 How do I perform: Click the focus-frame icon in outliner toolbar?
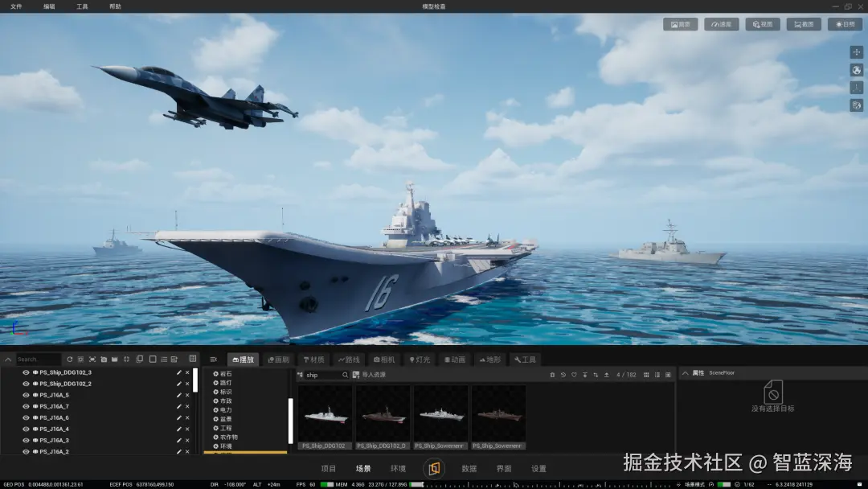point(92,360)
